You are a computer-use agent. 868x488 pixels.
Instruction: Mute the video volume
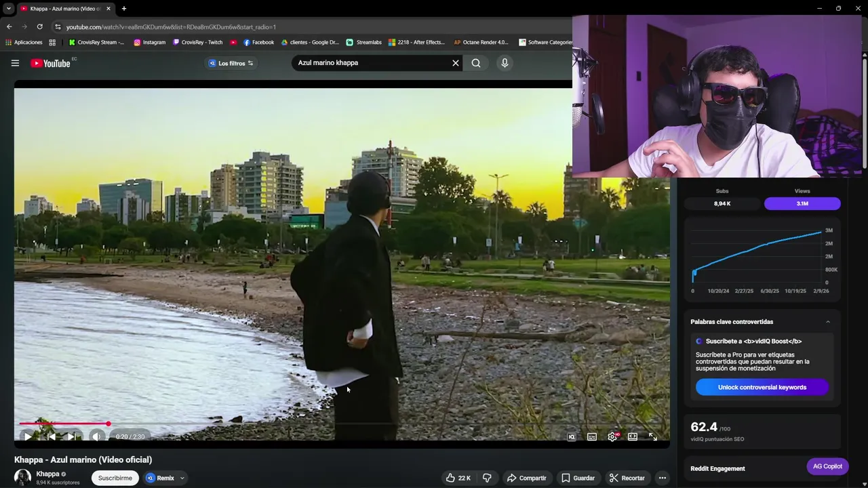(x=96, y=436)
